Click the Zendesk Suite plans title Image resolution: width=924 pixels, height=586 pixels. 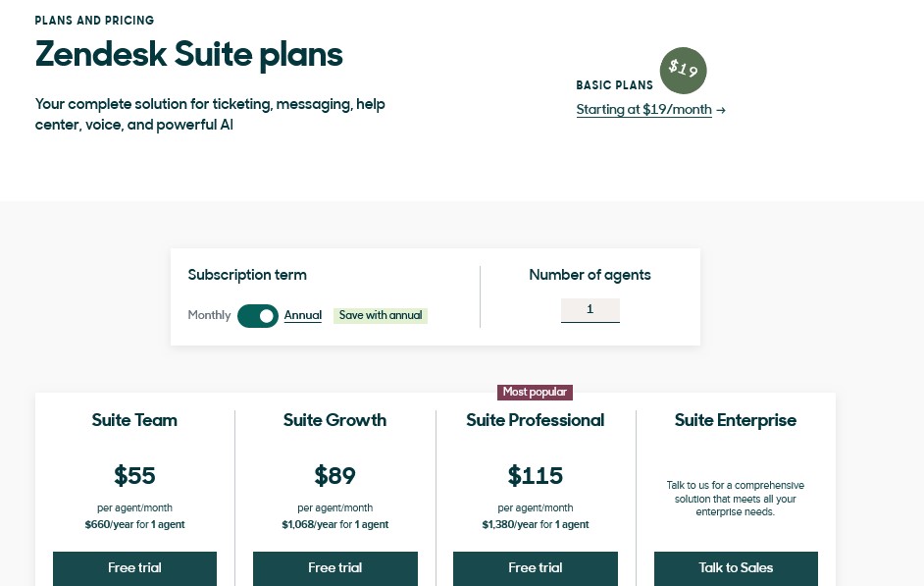point(188,55)
